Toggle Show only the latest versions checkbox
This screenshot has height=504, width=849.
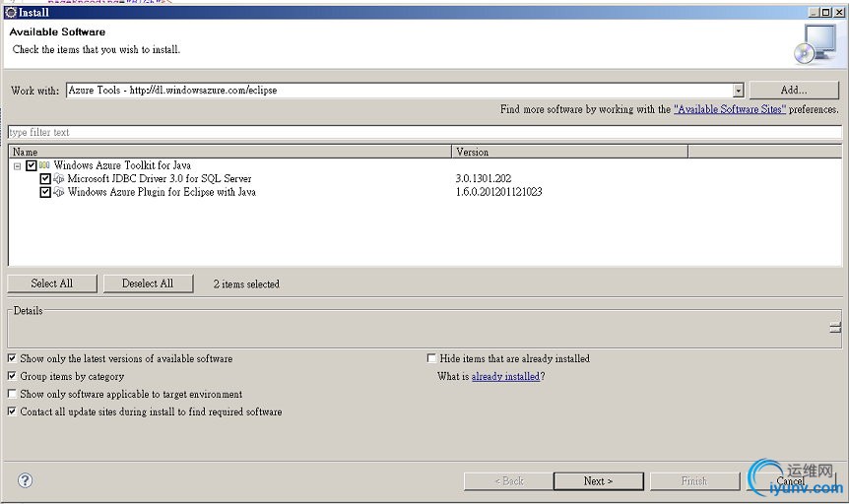click(x=12, y=358)
